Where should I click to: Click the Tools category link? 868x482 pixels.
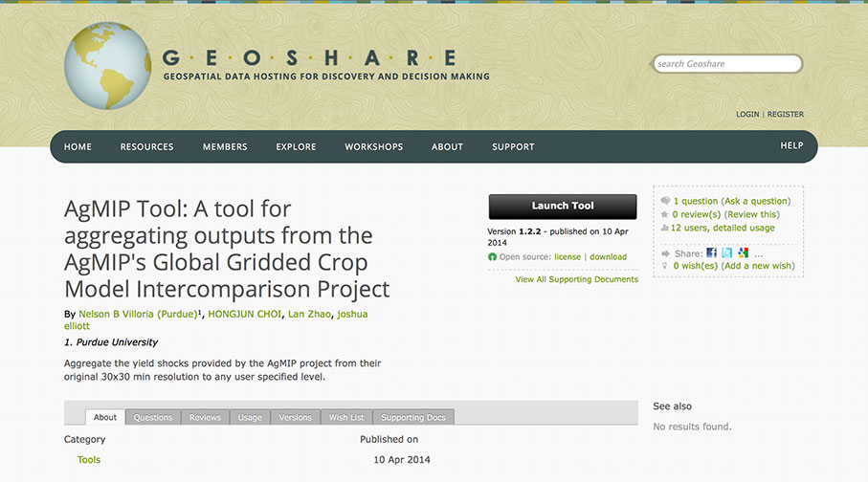[89, 460]
